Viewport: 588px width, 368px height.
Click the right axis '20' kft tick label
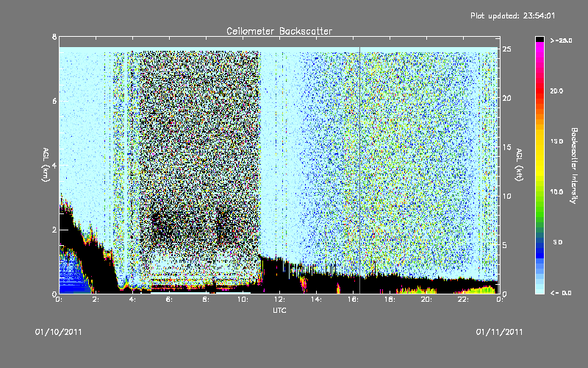click(506, 98)
